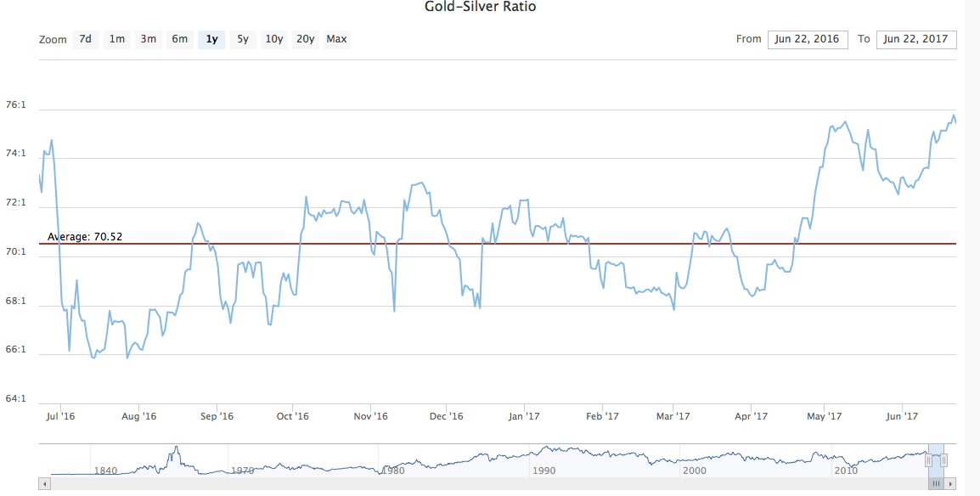980x496 pixels.
Task: Click the Zoom label text
Action: coord(53,40)
